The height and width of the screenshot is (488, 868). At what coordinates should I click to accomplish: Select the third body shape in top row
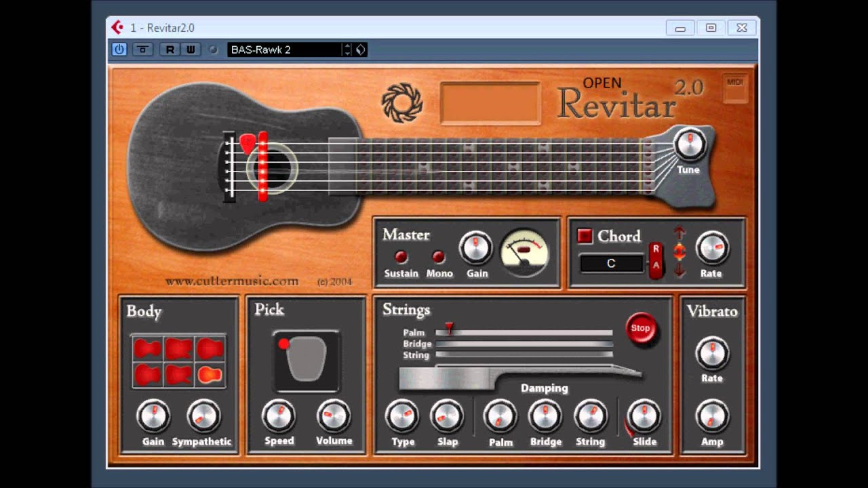click(210, 349)
